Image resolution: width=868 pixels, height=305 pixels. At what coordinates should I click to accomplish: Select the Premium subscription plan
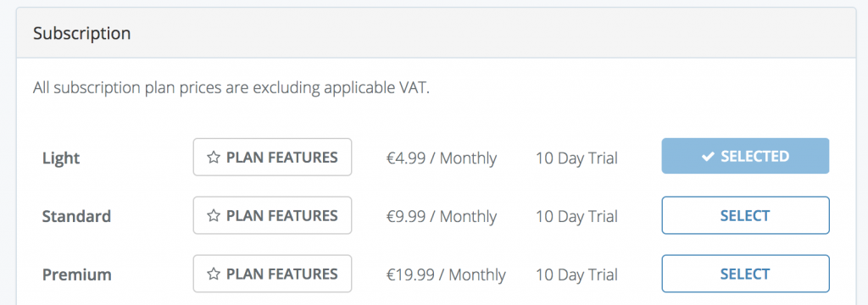[745, 274]
